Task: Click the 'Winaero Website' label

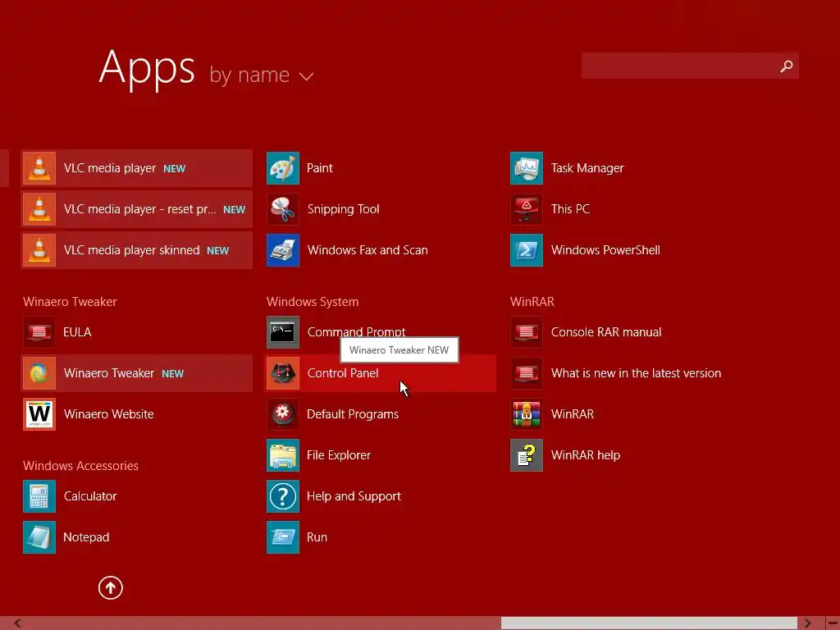Action: tap(109, 414)
